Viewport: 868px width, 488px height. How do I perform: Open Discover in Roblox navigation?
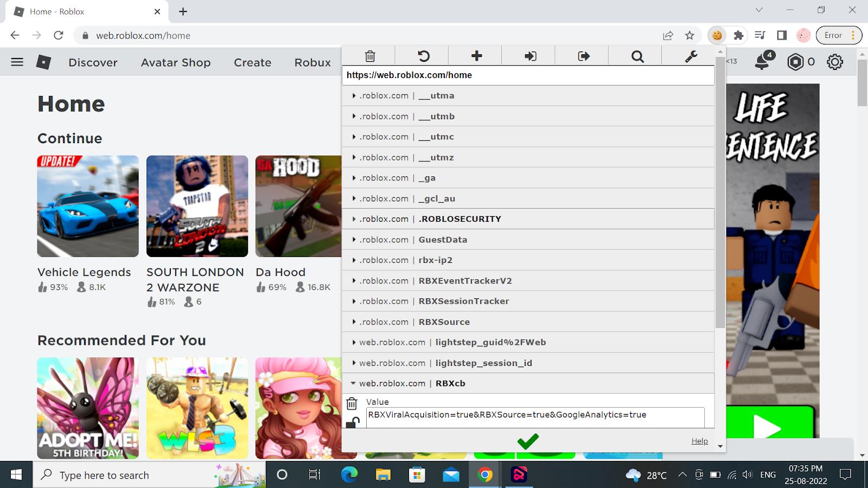(x=93, y=62)
